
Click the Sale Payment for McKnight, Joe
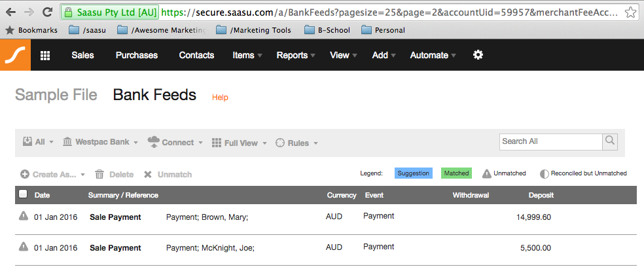(x=115, y=248)
